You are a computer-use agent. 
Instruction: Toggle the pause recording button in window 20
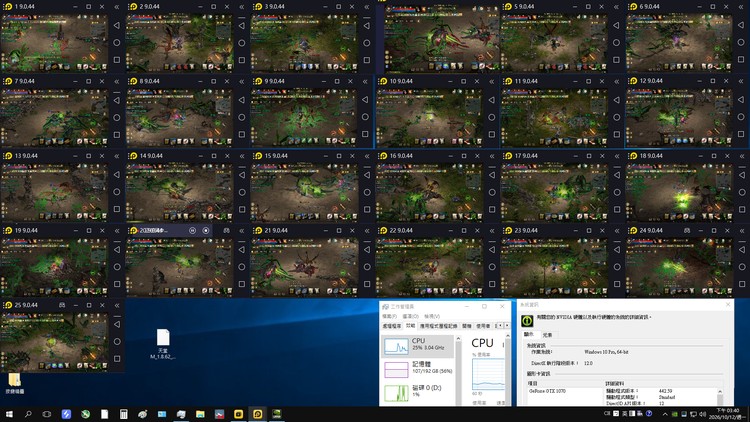(192, 230)
